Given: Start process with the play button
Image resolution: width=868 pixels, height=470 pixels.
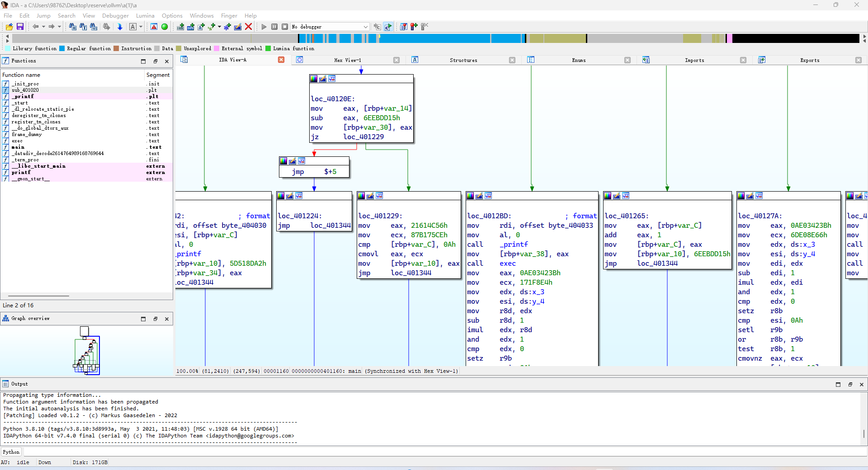Looking at the screenshot, I should coord(264,27).
